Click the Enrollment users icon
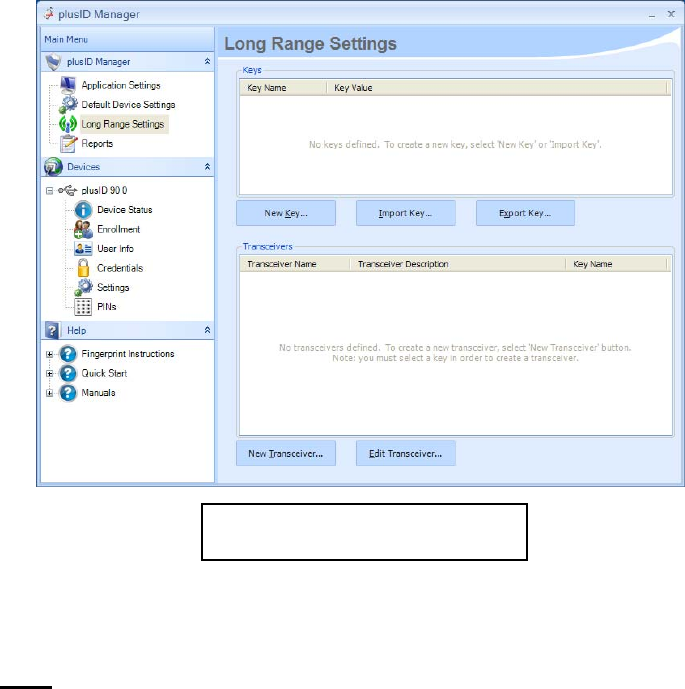 tap(83, 229)
